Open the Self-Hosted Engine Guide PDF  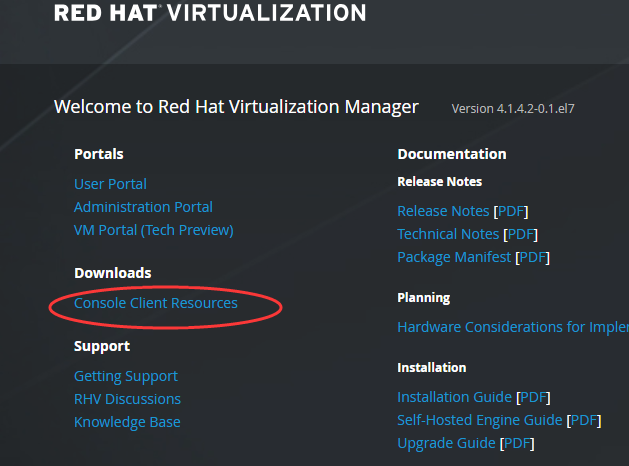(584, 420)
